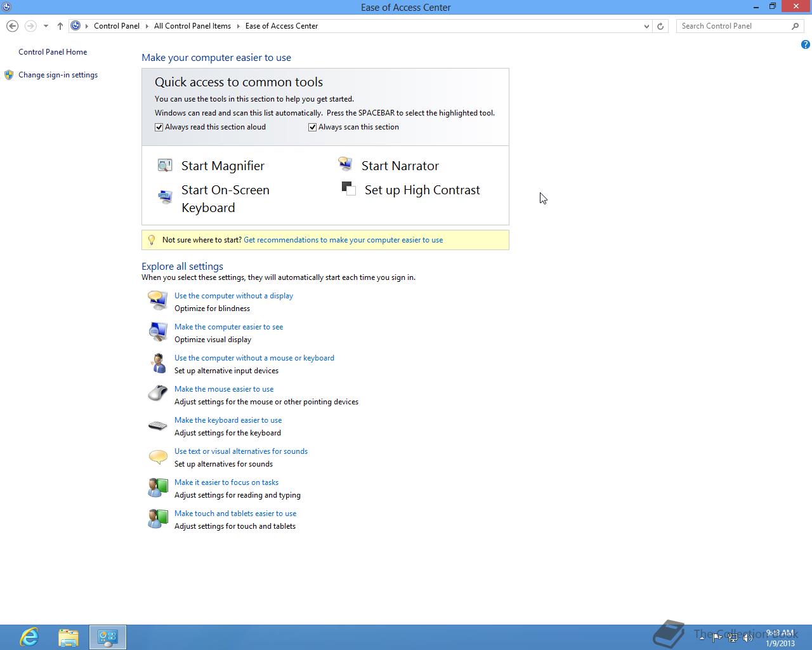This screenshot has width=812, height=650.
Task: Refresh the Control Panel view
Action: click(660, 26)
